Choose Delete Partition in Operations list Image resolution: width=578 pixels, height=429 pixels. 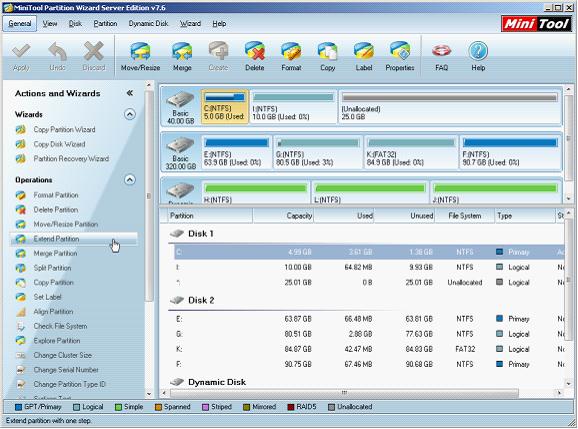56,210
